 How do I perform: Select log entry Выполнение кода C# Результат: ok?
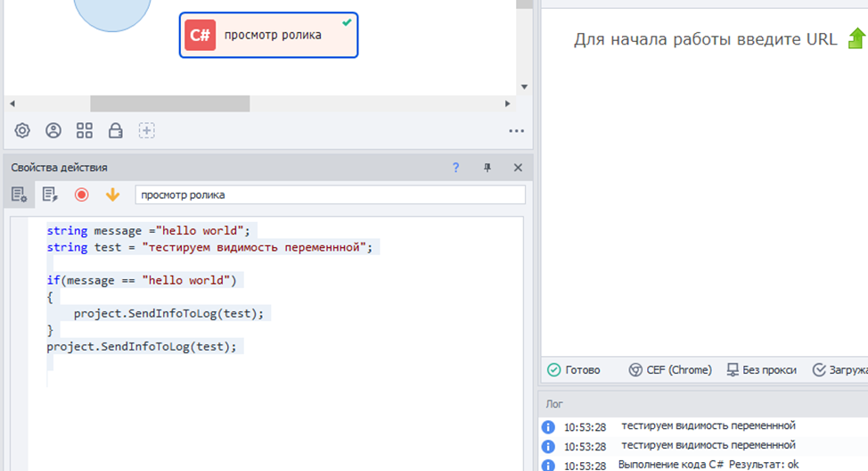tap(703, 465)
